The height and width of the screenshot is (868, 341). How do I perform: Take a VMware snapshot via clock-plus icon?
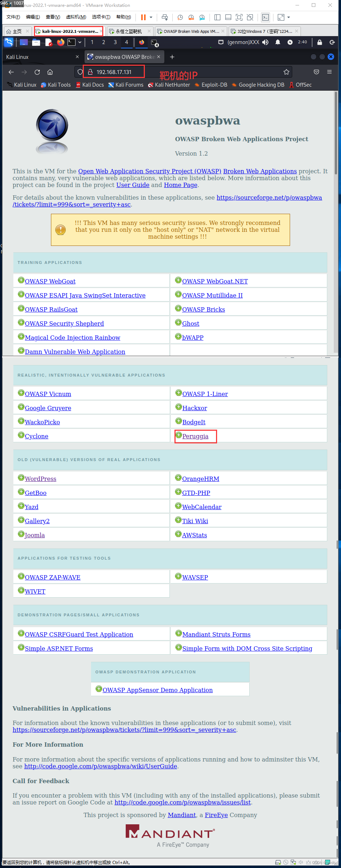coord(180,17)
